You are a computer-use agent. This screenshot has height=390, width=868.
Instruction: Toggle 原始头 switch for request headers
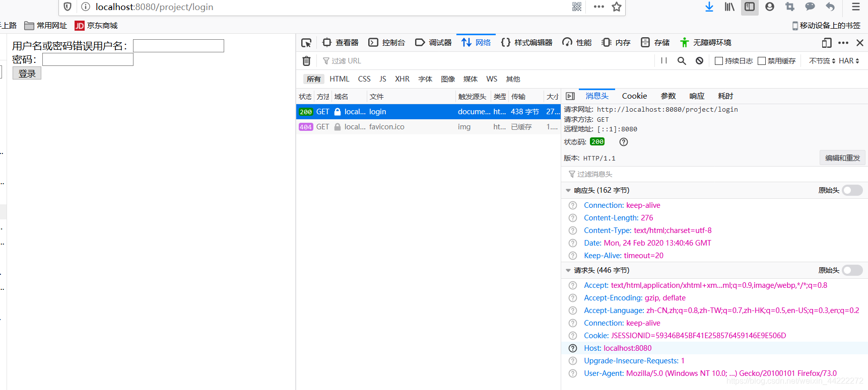(x=852, y=270)
